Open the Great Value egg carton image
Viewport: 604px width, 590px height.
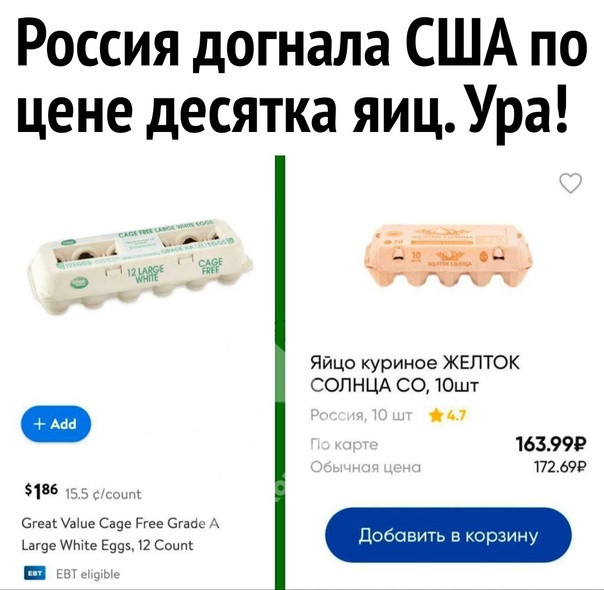[139, 265]
